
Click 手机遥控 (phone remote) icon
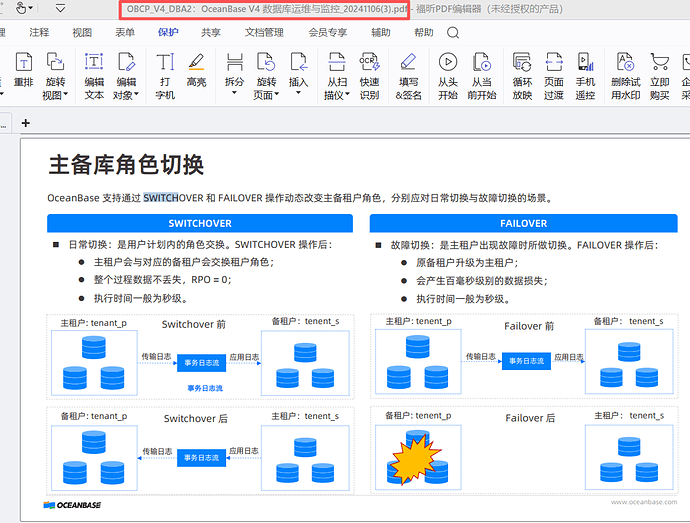(x=585, y=64)
